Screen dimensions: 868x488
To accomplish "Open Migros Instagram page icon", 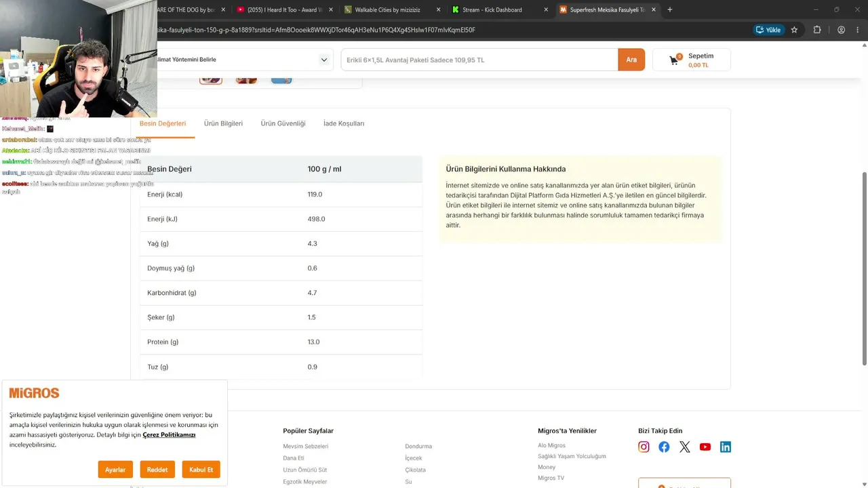I will click(644, 447).
